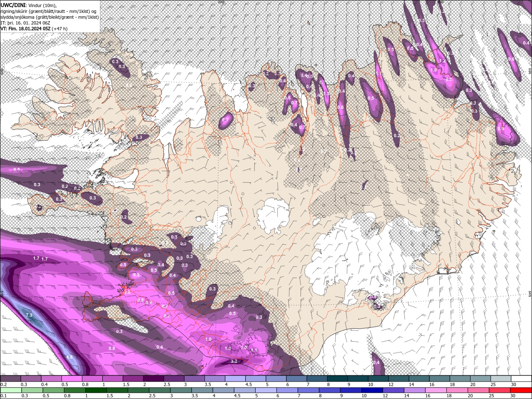This screenshot has width=532, height=399.
Task: Click the 7.3 precipitation value on map
Action: (x=29, y=315)
